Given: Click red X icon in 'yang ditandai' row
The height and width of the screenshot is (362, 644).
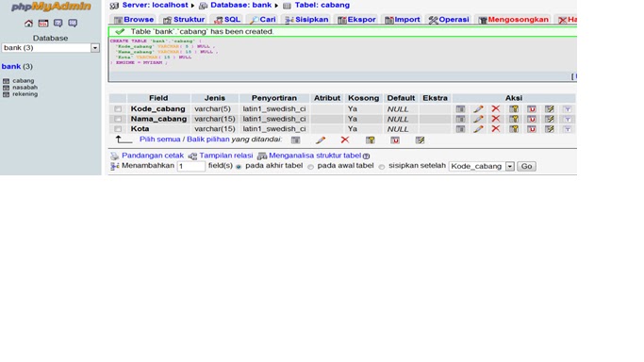Looking at the screenshot, I should click(345, 140).
